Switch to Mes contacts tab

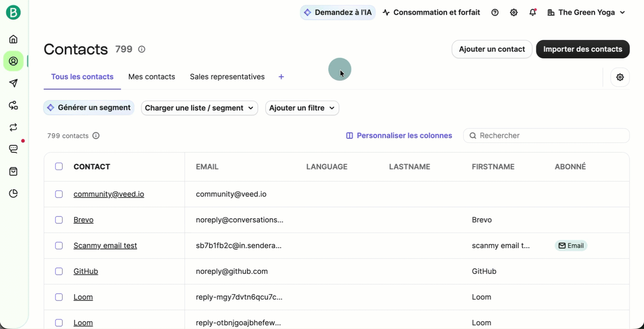pyautogui.click(x=152, y=77)
